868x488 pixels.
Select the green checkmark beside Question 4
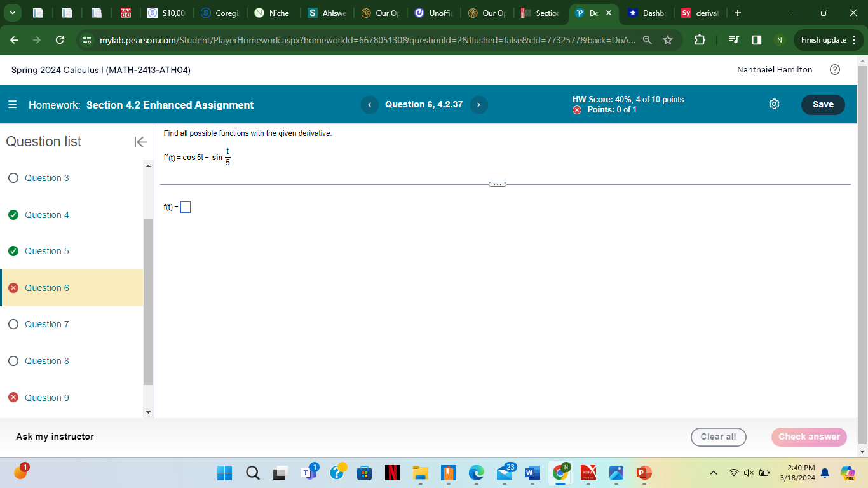pos(13,215)
